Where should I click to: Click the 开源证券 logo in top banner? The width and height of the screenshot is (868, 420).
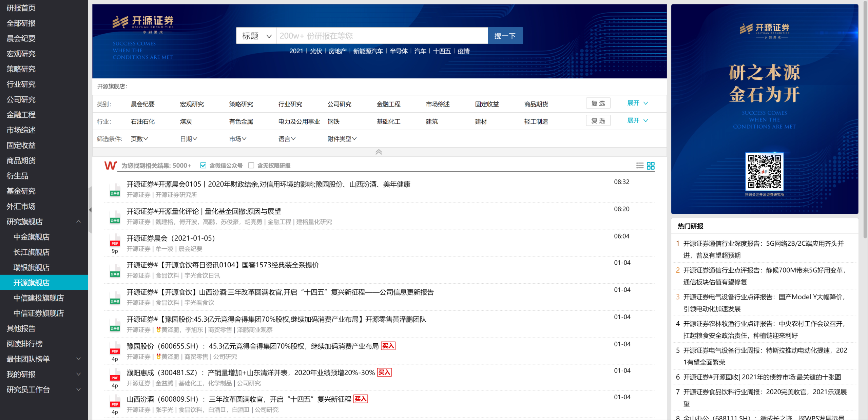click(x=143, y=25)
